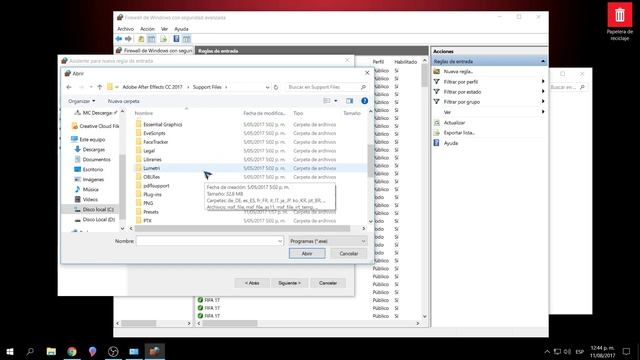Expand Filtrar por grupo submenu

[x=543, y=101]
